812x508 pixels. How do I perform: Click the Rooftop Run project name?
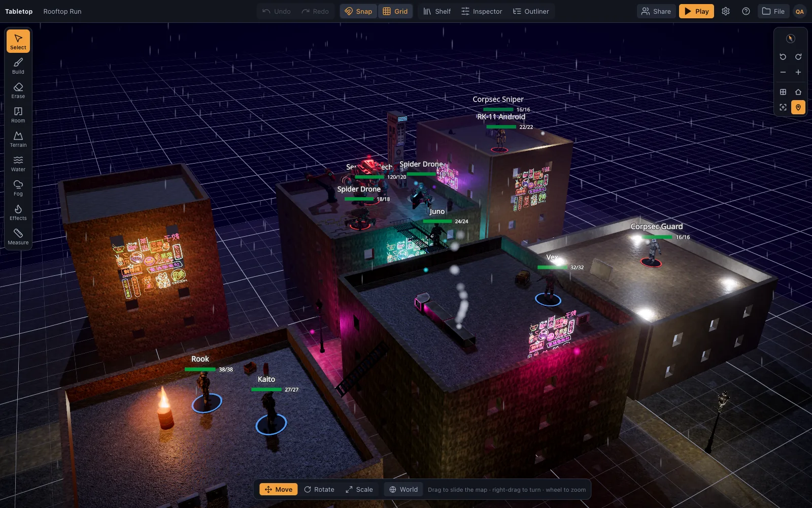62,11
